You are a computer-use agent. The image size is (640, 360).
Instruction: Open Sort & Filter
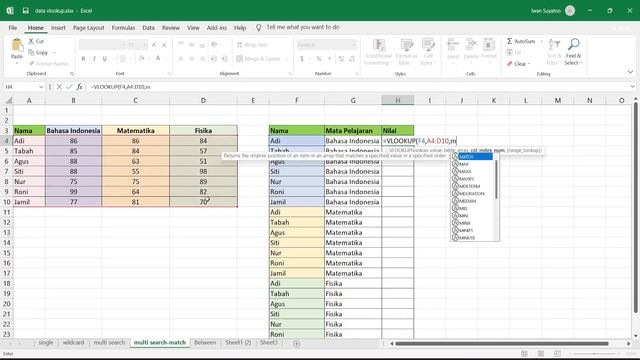554,52
